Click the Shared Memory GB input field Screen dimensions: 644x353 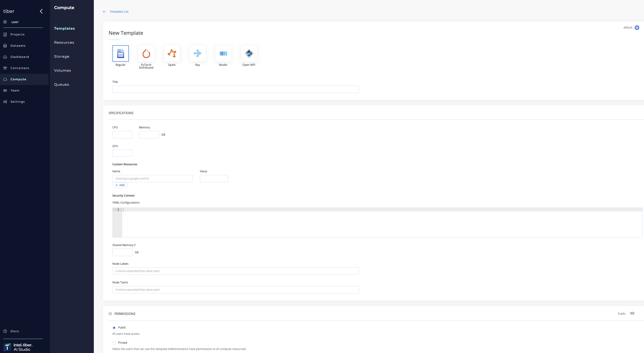click(x=122, y=252)
